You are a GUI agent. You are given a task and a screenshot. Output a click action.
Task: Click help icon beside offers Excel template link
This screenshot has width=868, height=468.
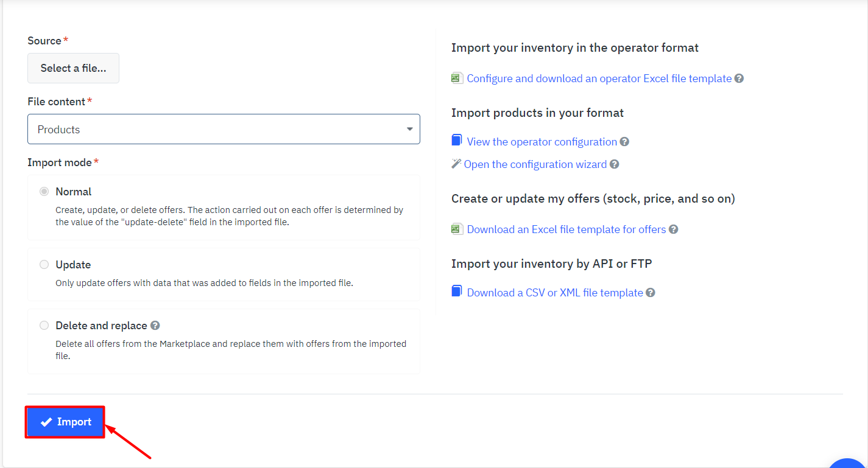[x=674, y=229]
